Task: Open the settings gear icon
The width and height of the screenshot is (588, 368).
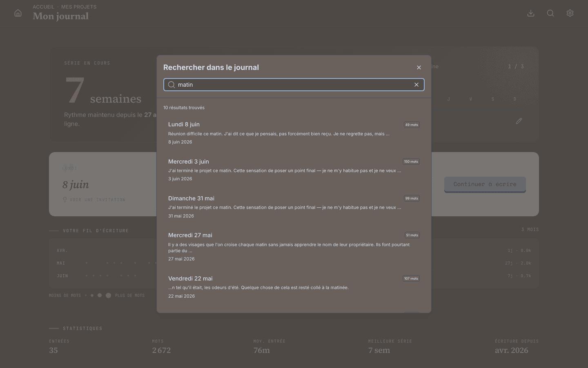Action: 570,13
